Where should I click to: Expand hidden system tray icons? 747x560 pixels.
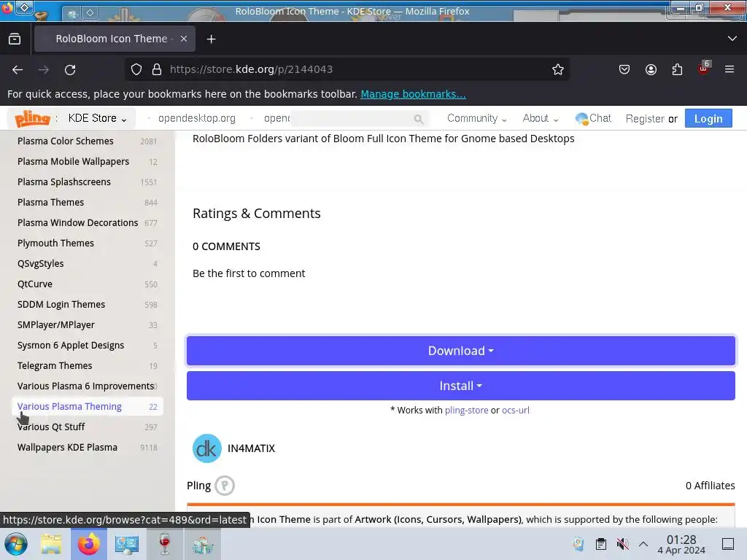tap(643, 544)
